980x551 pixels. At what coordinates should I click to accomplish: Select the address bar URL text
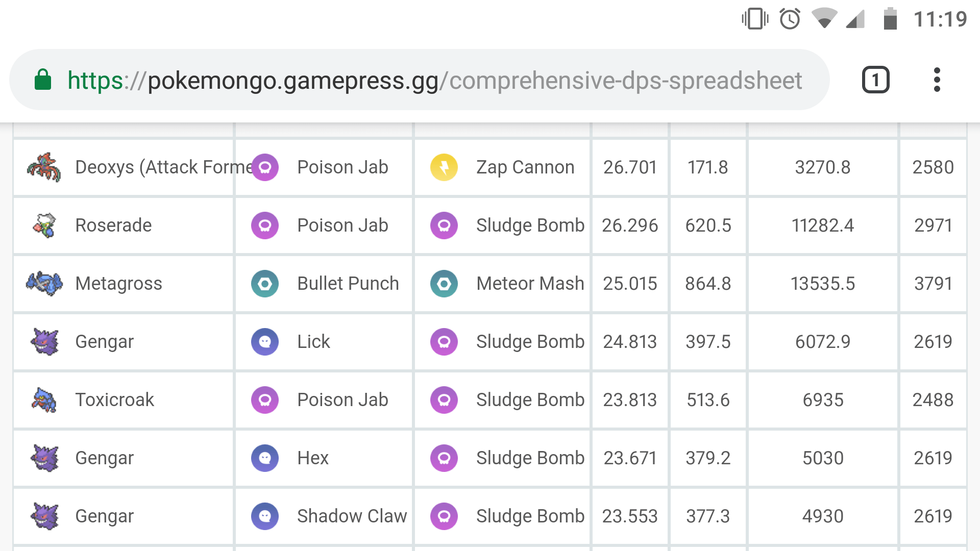(435, 80)
